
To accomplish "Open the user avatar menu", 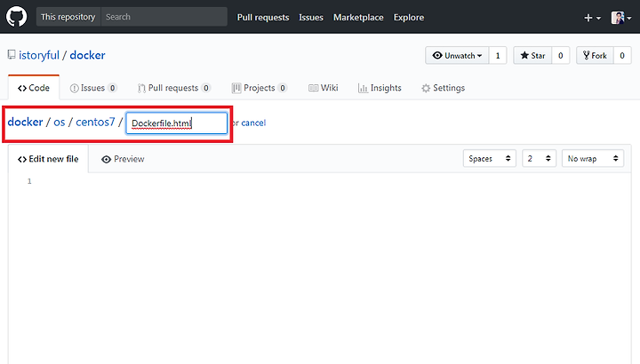I will 620,18.
